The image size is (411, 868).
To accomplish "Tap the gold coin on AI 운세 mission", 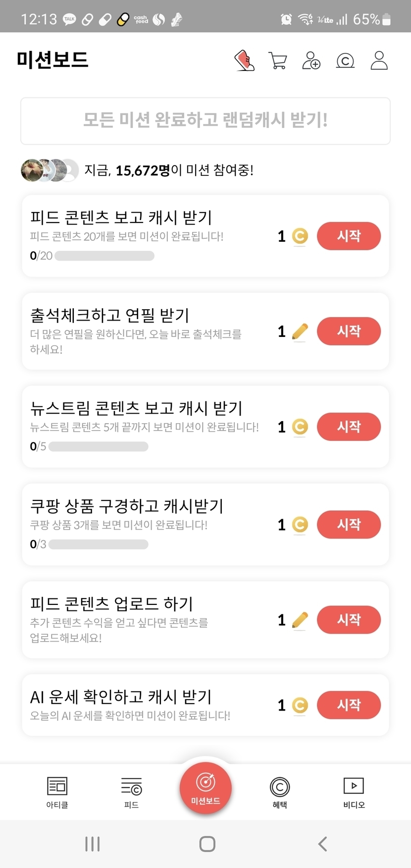I will [300, 705].
